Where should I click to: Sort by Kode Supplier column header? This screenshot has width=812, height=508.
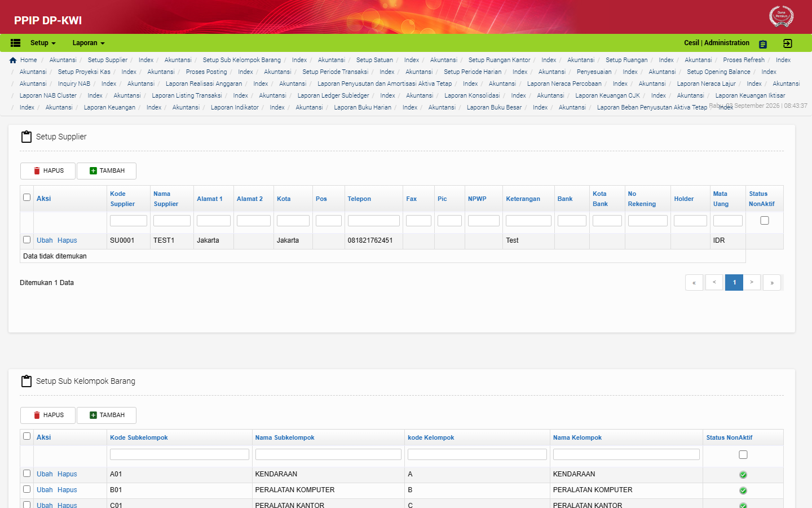click(122, 199)
